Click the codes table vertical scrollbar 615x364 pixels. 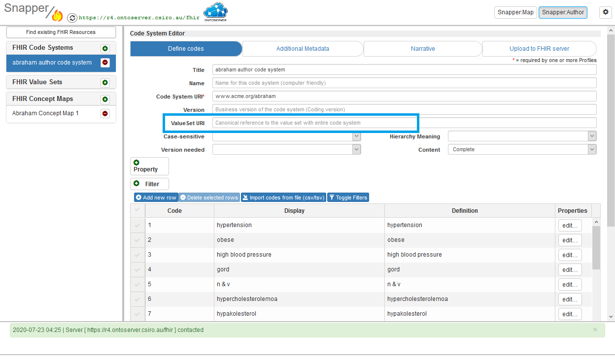click(596, 248)
